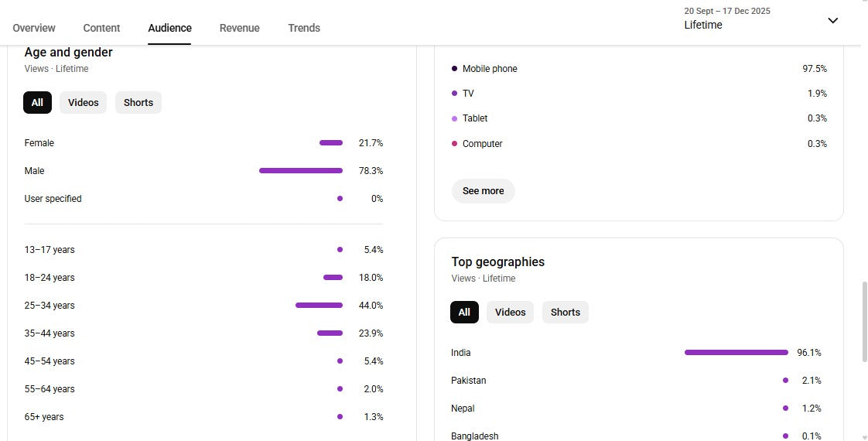
Task: Select Videos filter under Top geographies
Action: coord(510,313)
